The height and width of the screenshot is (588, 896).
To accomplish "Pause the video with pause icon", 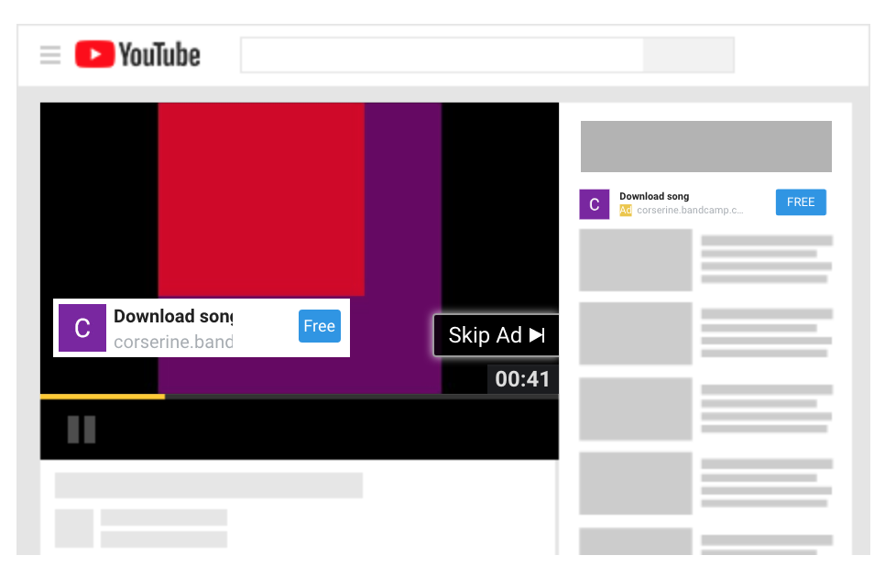I will click(x=82, y=430).
